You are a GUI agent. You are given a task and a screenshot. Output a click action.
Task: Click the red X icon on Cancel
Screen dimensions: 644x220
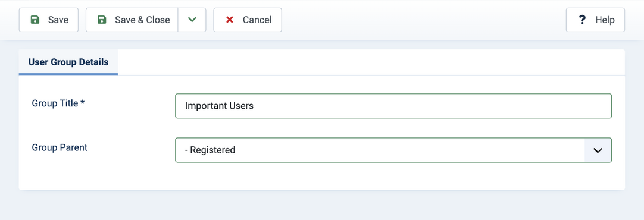(230, 20)
